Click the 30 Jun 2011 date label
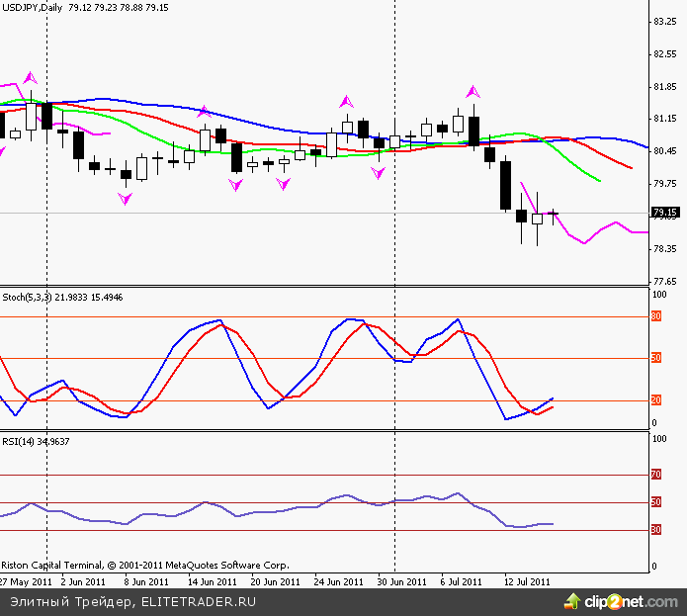Image resolution: width=687 pixels, height=616 pixels. pos(402,581)
